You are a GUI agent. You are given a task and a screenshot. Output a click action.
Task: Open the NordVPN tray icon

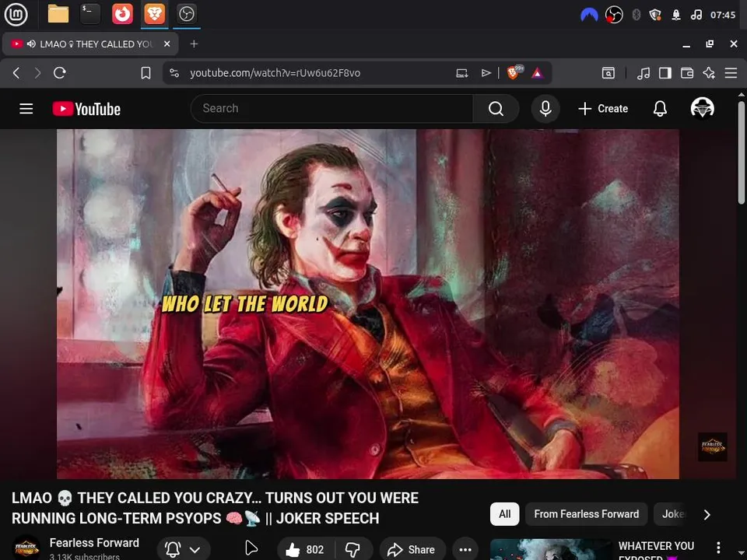click(589, 15)
